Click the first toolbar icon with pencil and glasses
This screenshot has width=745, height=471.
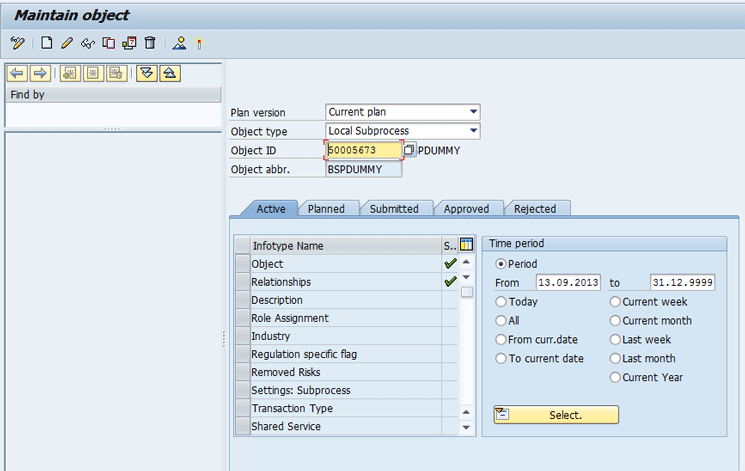[18, 43]
